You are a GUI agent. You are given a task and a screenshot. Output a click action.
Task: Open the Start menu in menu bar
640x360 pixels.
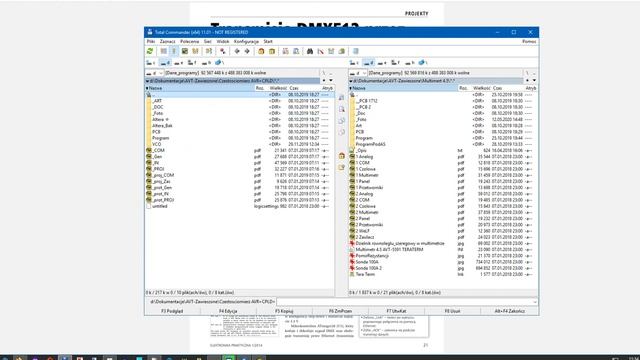pyautogui.click(x=268, y=42)
